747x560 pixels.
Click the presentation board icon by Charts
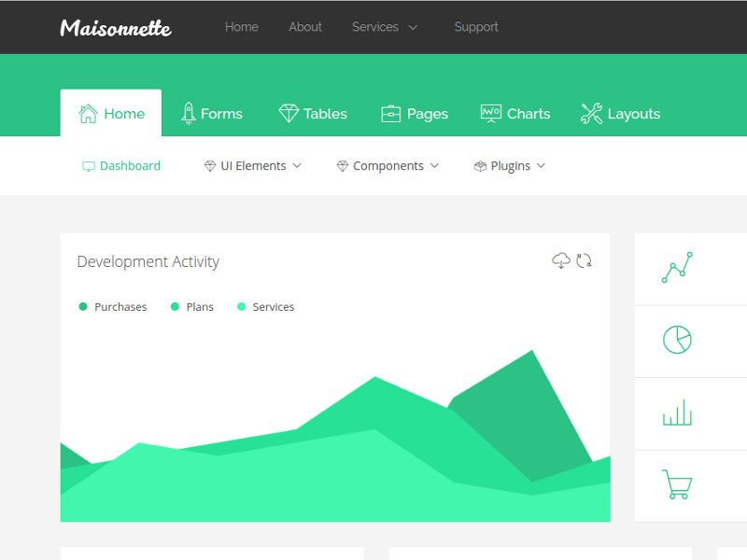[491, 113]
